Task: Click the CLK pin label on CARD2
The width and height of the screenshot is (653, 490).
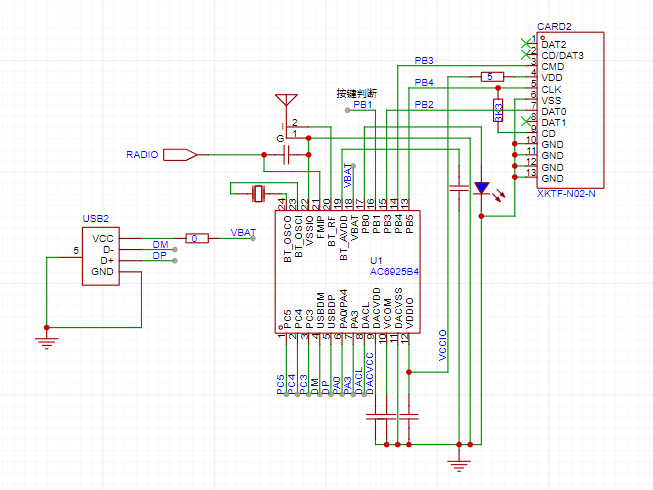Action: [x=551, y=90]
